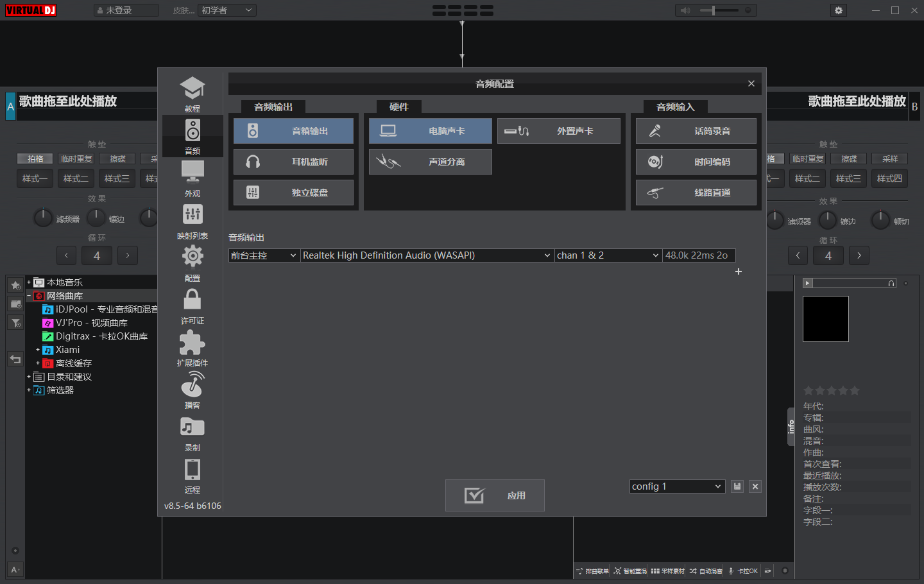The image size is (924, 584).
Task: Open the 远程 remote section
Action: coord(193,476)
